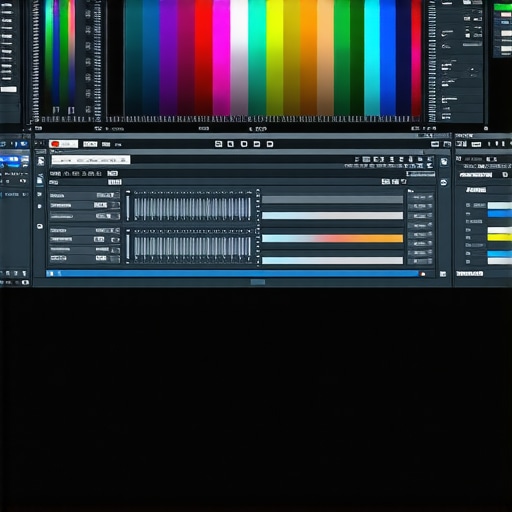Click the last square icon in the center toolbar

[x=270, y=144]
